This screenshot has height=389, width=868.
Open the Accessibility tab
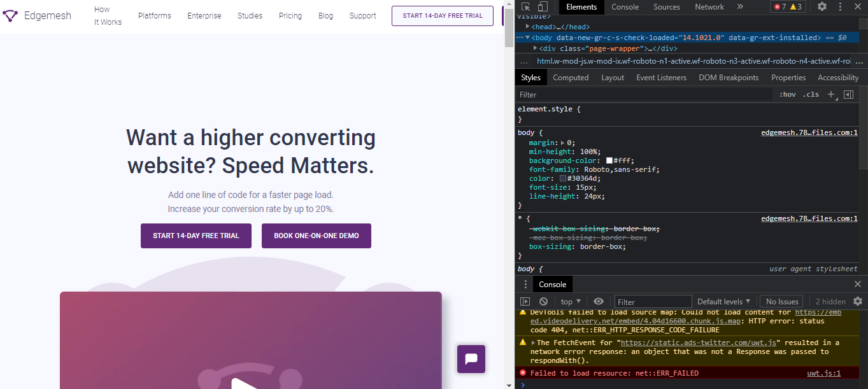[x=838, y=78]
